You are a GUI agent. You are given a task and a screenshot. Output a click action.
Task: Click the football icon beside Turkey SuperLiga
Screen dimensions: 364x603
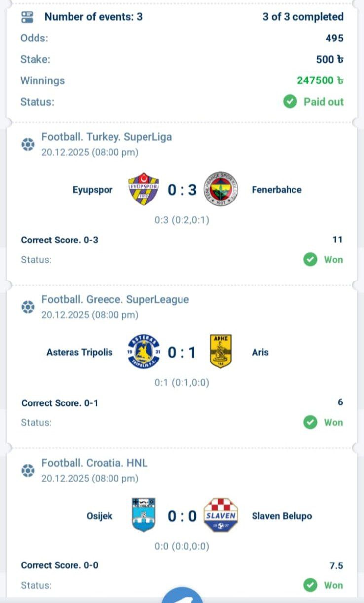point(28,144)
